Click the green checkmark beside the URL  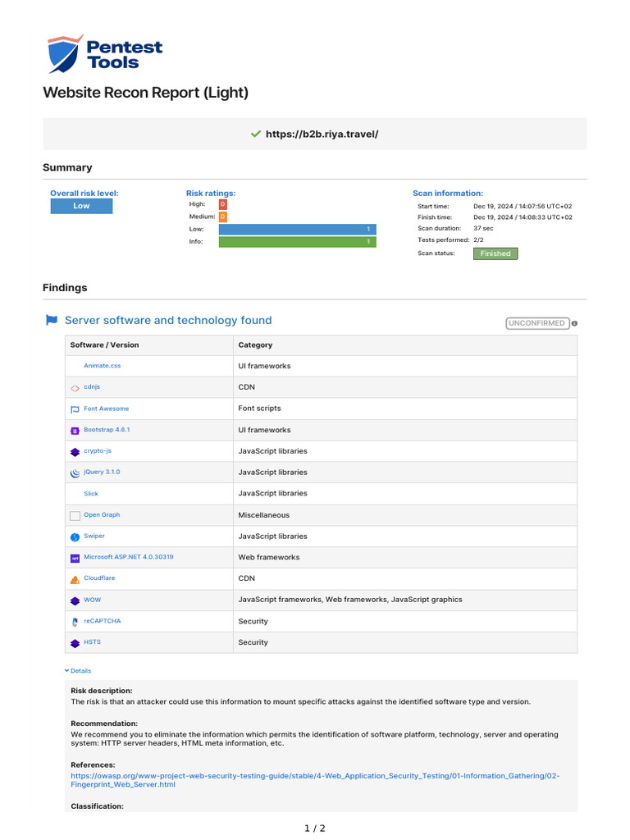[256, 134]
